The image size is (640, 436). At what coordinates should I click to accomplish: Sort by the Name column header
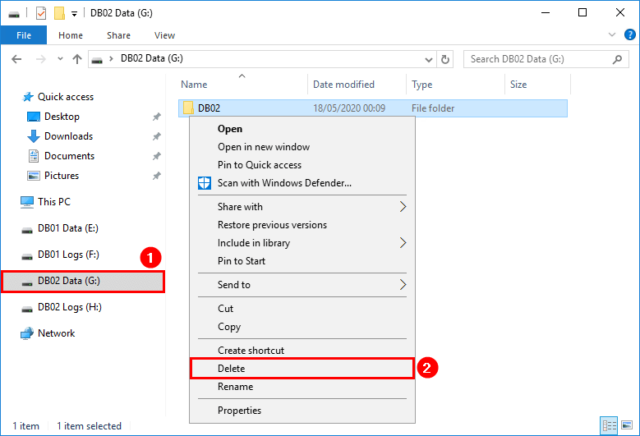coord(194,85)
